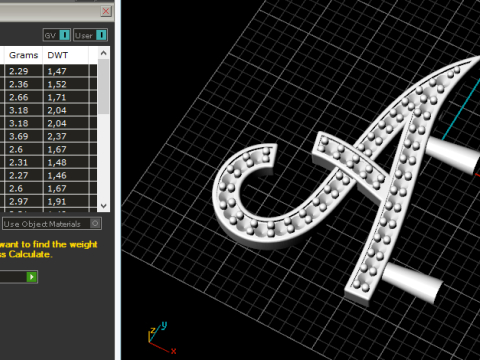Select the 2.66 grams cell
The image size is (480, 360).
tap(23, 97)
